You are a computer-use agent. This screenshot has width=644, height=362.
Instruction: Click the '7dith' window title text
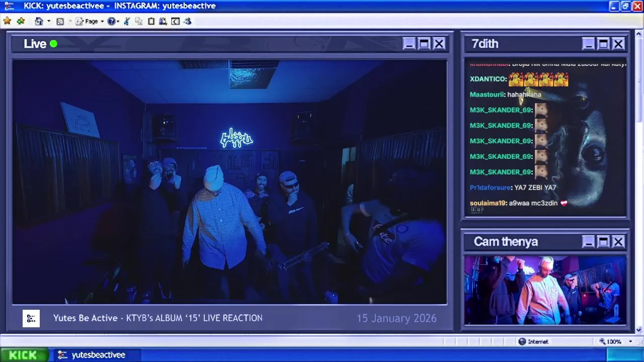[485, 44]
